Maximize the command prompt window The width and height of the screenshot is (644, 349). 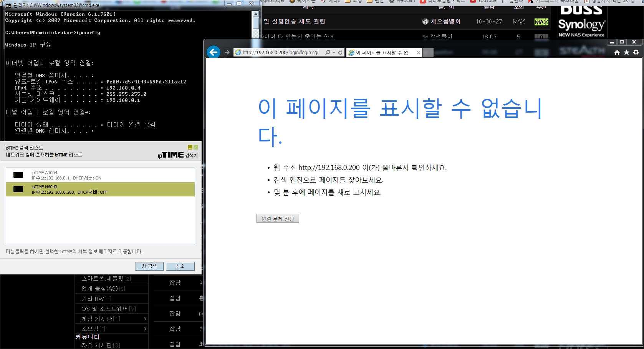tap(239, 4)
